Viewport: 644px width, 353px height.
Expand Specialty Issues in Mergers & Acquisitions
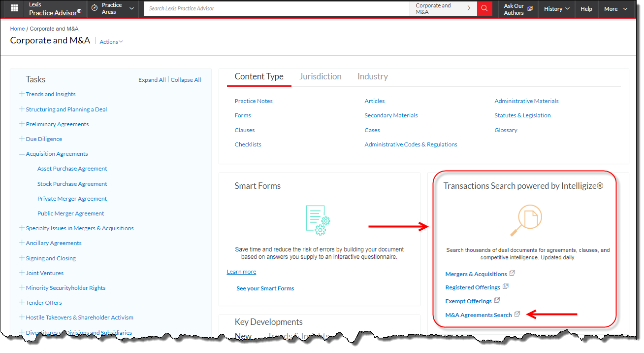pos(22,228)
